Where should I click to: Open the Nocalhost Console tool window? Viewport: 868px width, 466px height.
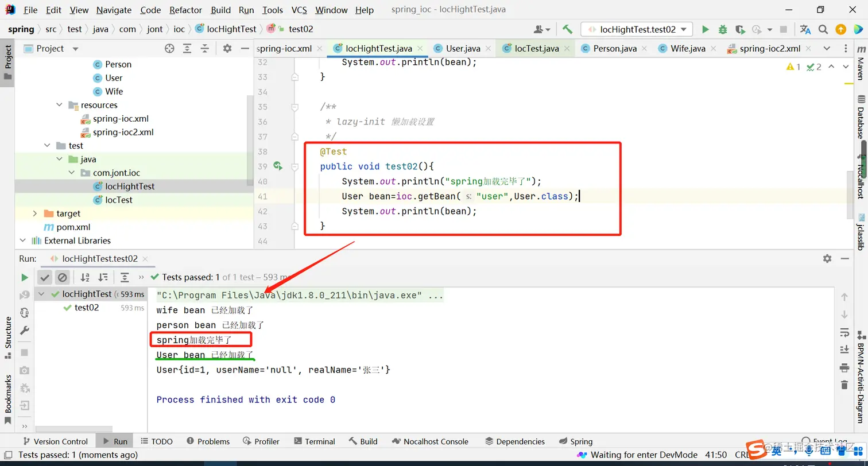coord(430,441)
